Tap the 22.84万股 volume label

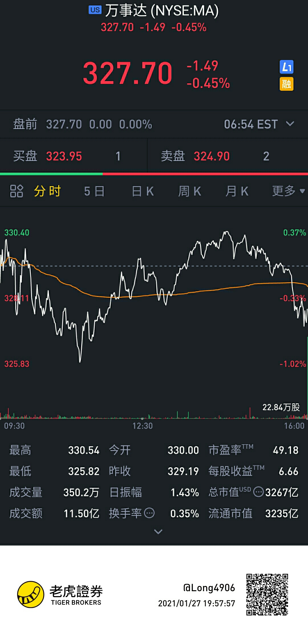click(281, 407)
